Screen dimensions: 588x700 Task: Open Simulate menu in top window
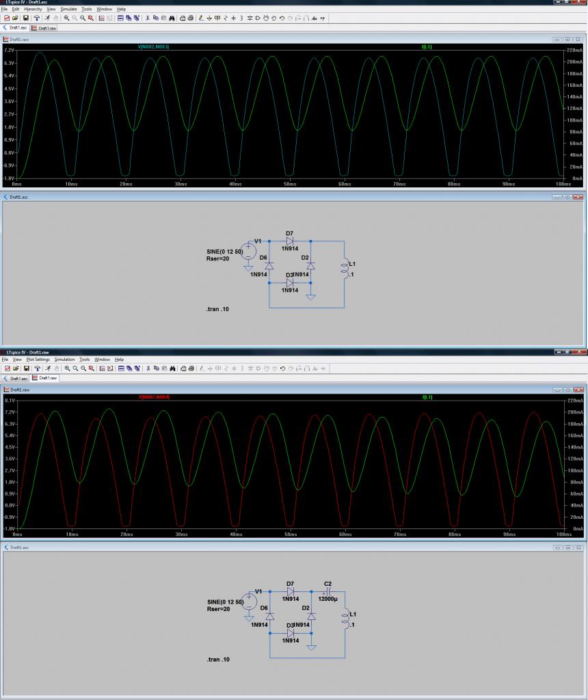69,9
